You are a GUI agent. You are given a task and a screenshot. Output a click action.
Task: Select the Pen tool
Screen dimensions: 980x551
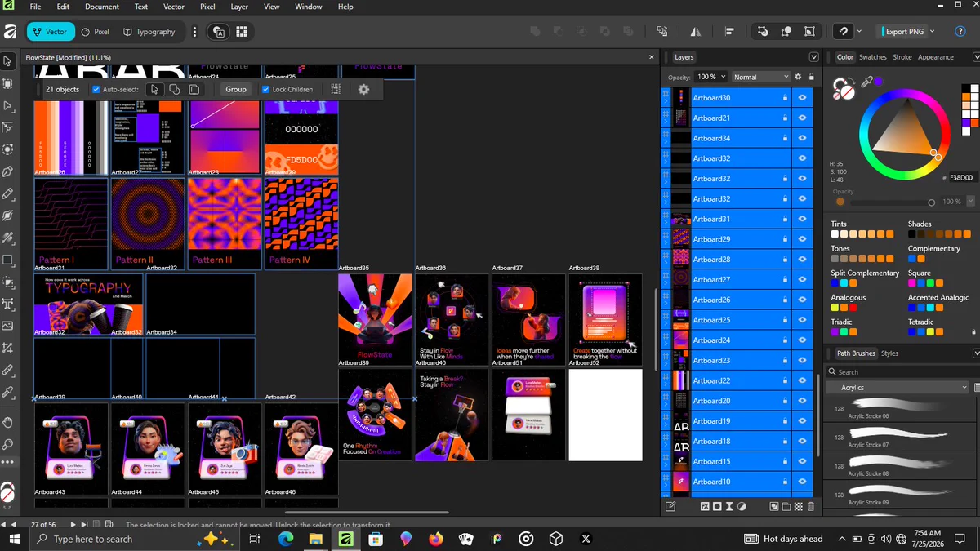8,171
